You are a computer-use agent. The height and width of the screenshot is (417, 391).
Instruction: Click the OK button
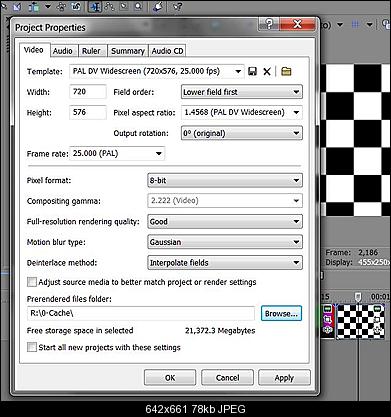click(x=170, y=378)
